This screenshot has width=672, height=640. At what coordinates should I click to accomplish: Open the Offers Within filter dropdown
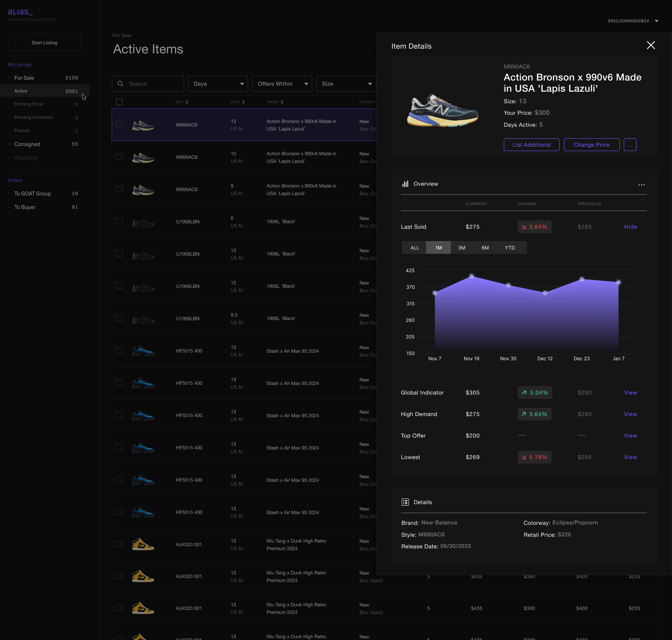point(282,84)
